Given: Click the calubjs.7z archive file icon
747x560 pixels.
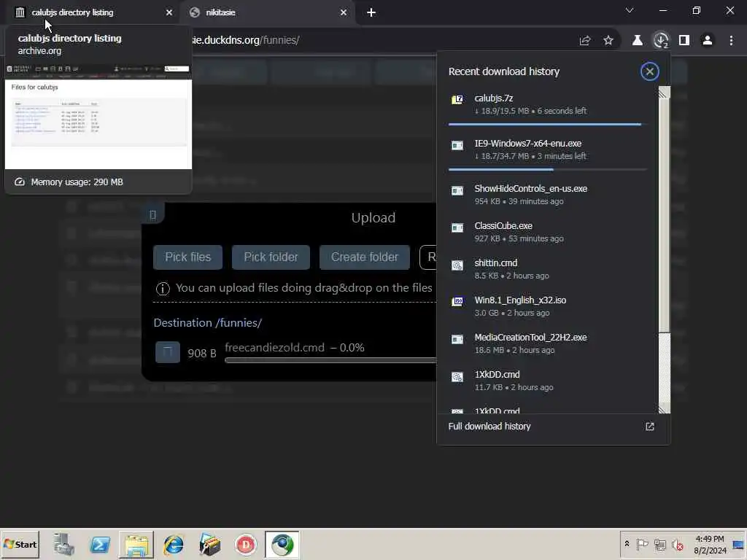Looking at the screenshot, I should pos(457,99).
